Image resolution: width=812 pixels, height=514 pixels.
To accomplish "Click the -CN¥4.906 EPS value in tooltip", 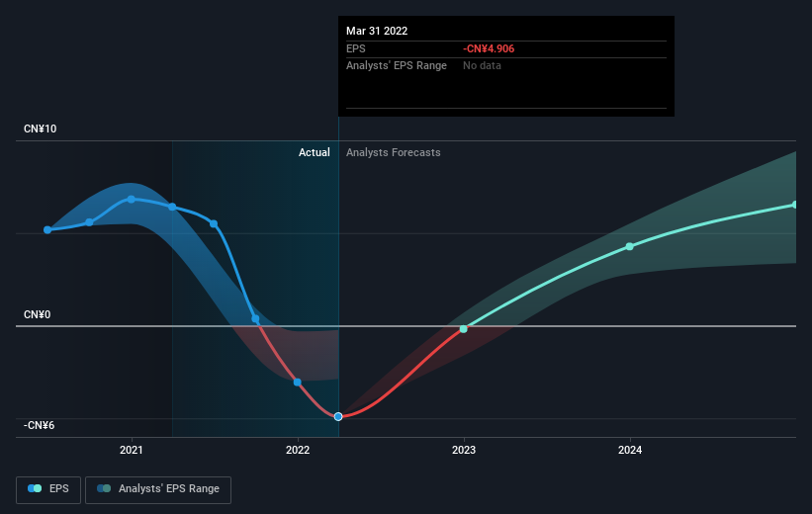I will (489, 48).
